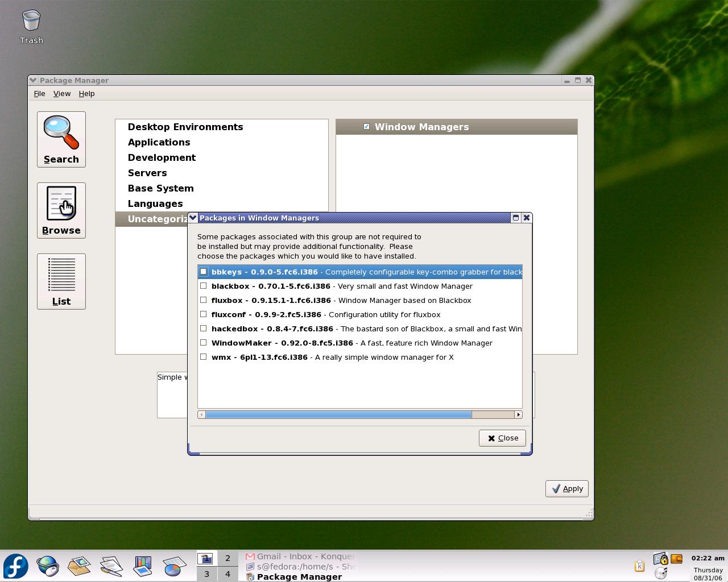Image resolution: width=728 pixels, height=582 pixels.
Task: Maximize the Packages in Window Managers dialog
Action: (516, 218)
